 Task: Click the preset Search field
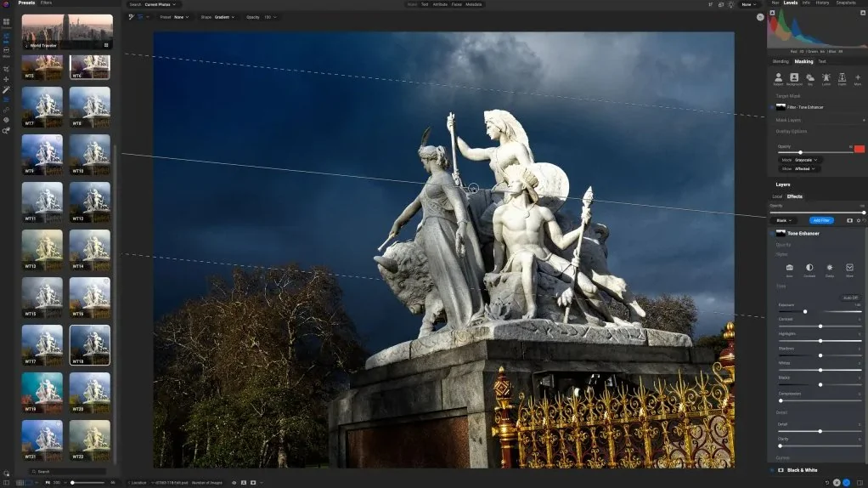click(x=67, y=471)
